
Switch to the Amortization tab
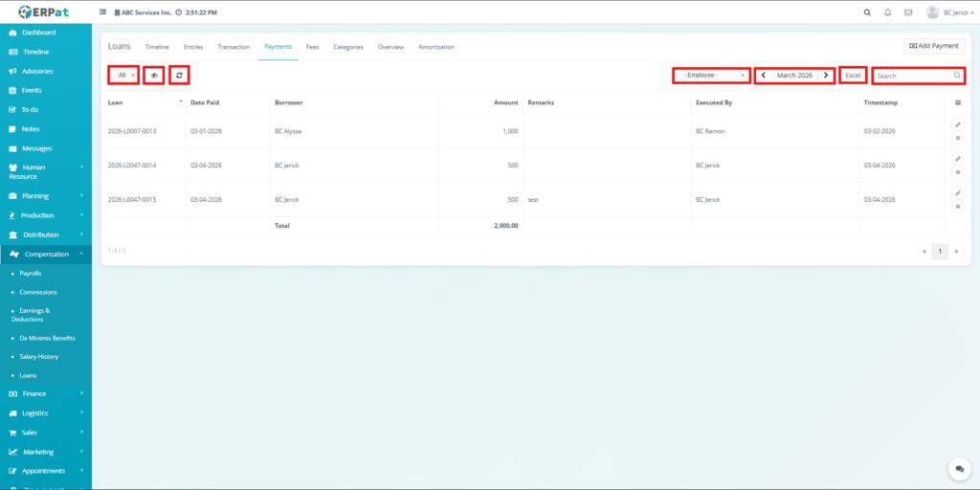coord(436,47)
